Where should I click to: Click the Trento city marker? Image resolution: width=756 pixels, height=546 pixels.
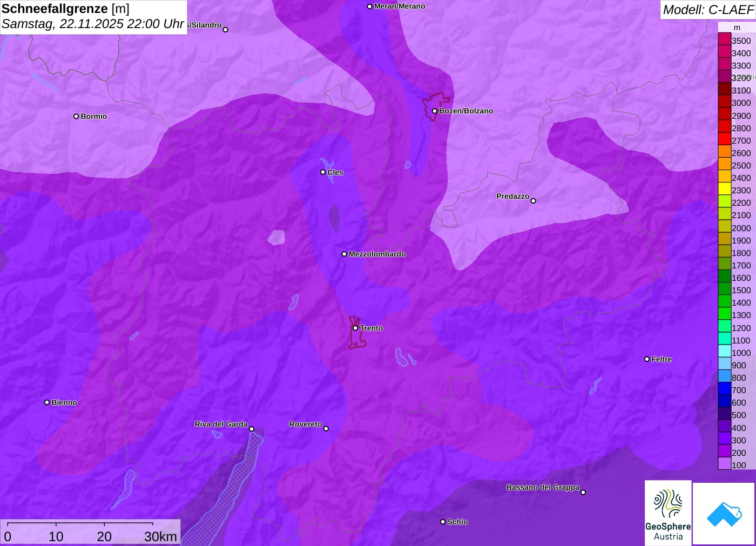tap(355, 328)
